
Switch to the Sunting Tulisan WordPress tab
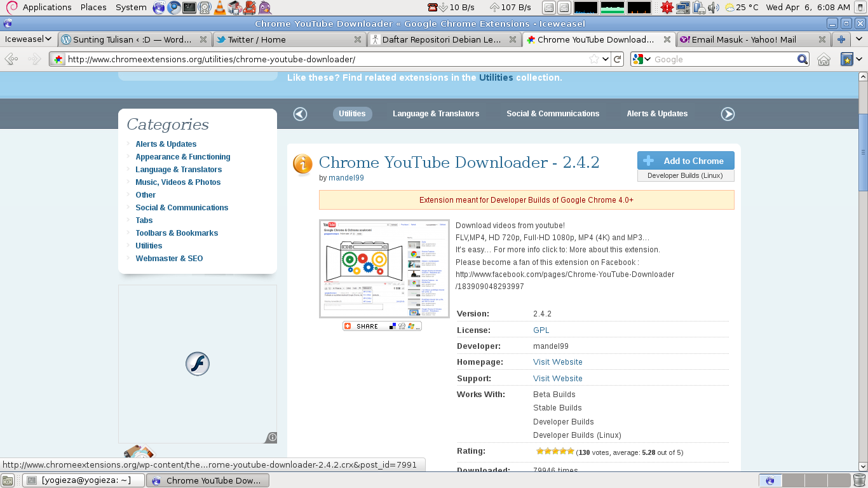[x=135, y=39]
